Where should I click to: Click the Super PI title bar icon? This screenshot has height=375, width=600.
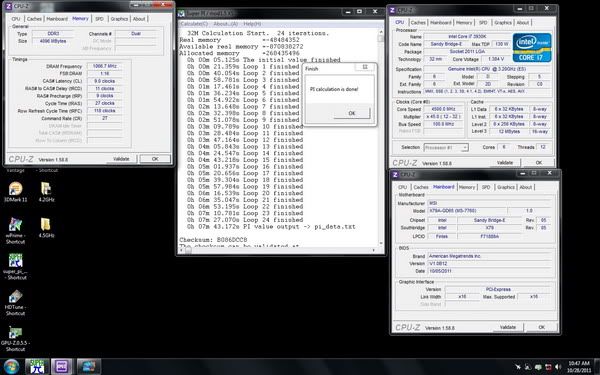181,13
